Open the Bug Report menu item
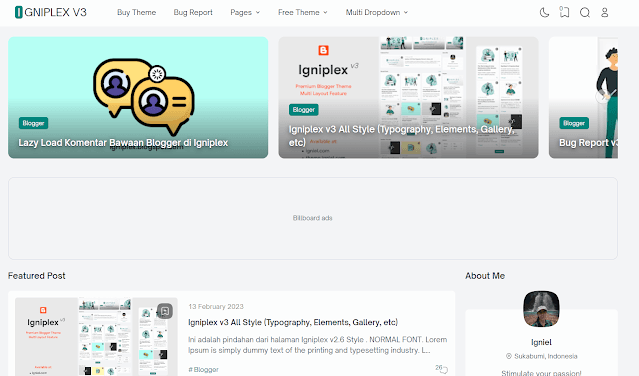 point(193,13)
